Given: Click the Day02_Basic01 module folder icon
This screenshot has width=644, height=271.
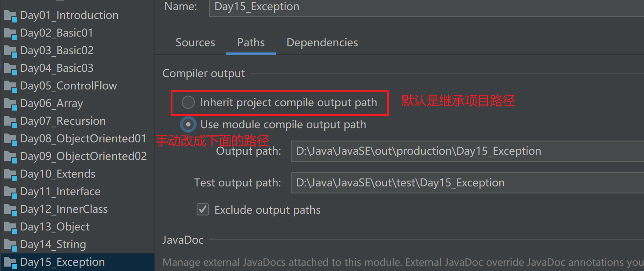Looking at the screenshot, I should [x=10, y=33].
